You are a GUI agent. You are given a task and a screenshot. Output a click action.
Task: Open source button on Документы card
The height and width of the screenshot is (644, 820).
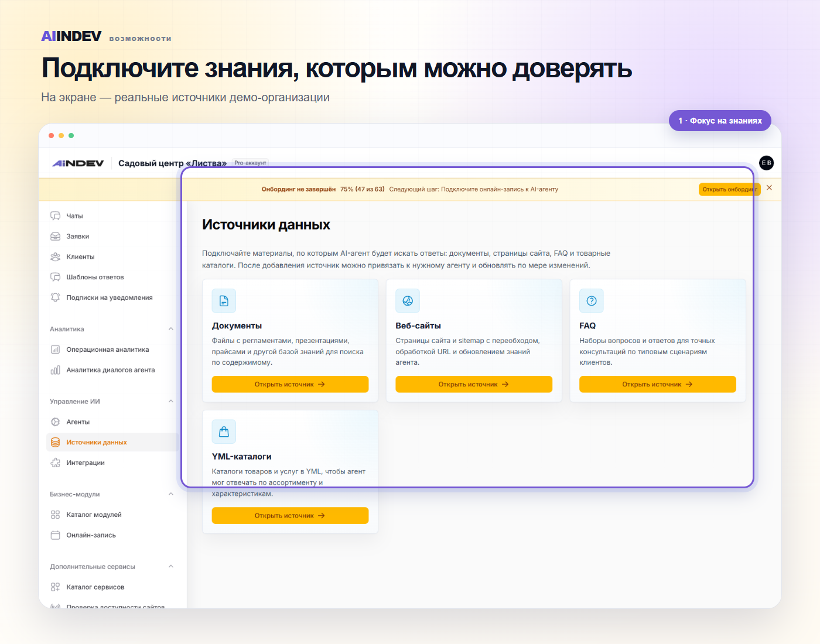290,385
